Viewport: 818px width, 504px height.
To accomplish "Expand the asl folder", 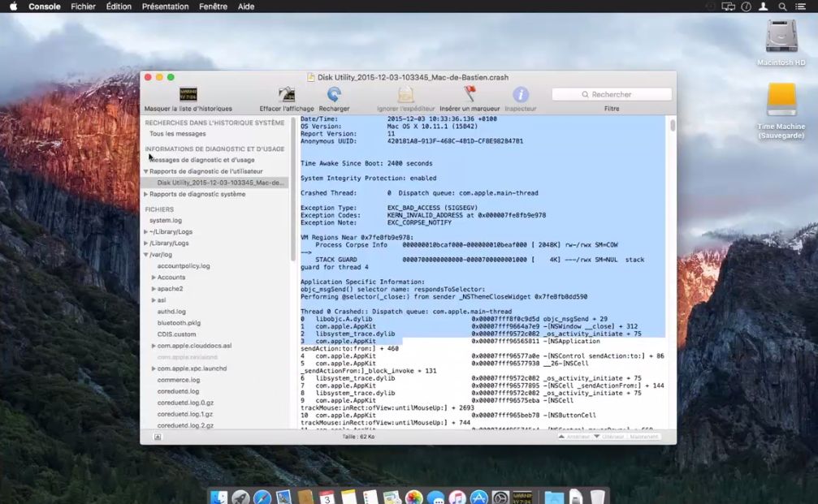I will [x=154, y=299].
